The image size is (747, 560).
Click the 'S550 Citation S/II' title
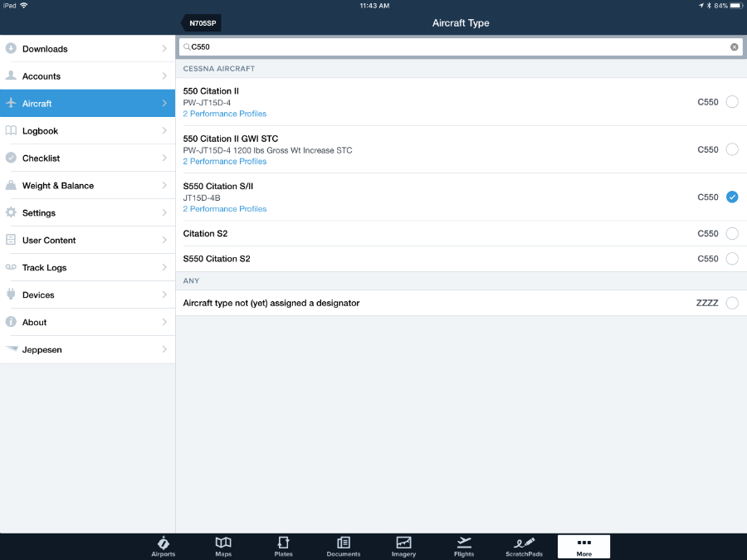pos(218,186)
